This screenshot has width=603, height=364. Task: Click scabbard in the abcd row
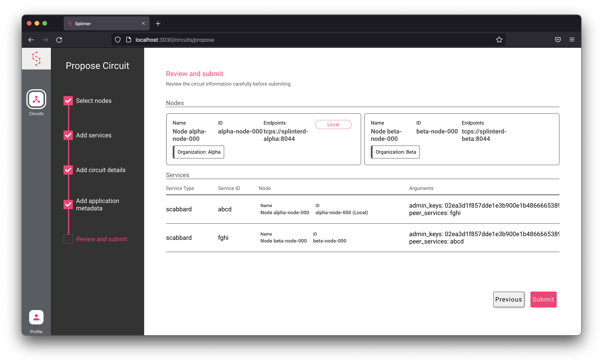[179, 209]
